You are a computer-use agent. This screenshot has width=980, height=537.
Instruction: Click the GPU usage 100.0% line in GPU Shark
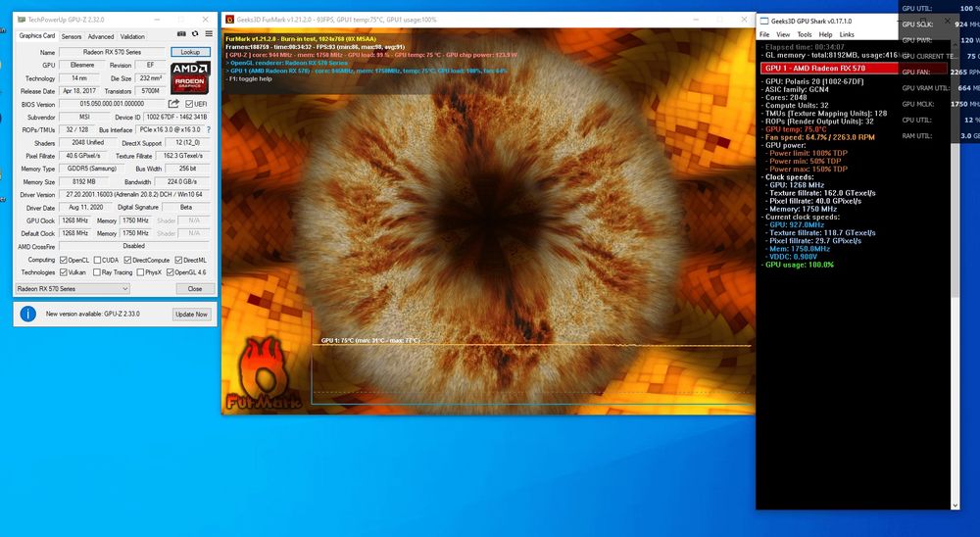point(800,265)
